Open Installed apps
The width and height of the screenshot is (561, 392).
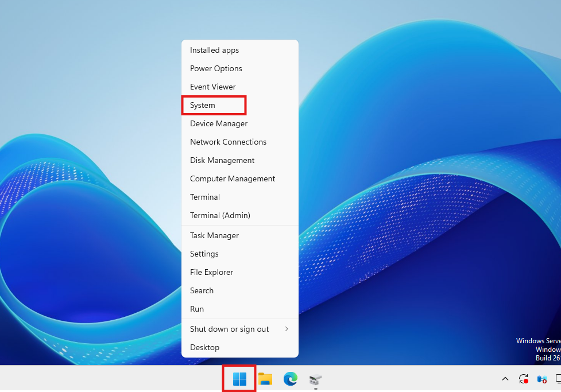pos(214,50)
